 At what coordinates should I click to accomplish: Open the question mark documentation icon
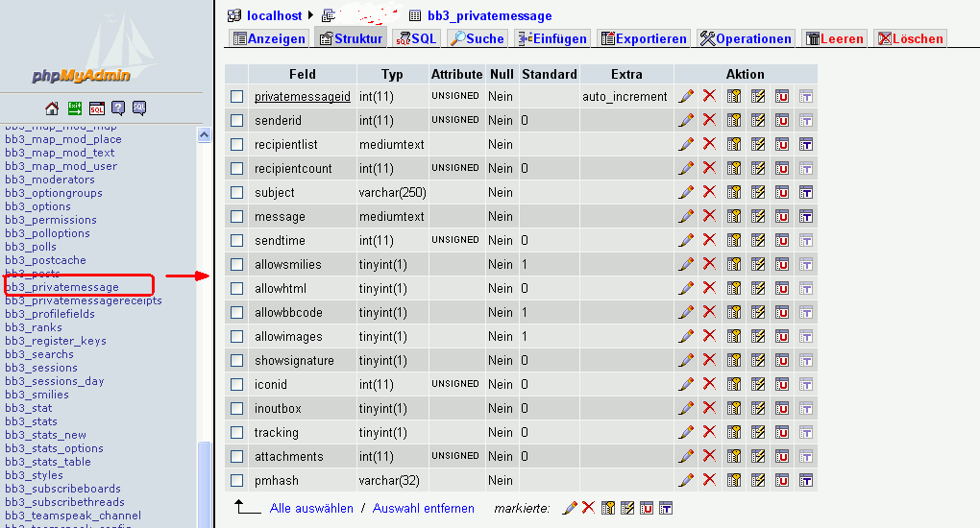118,108
